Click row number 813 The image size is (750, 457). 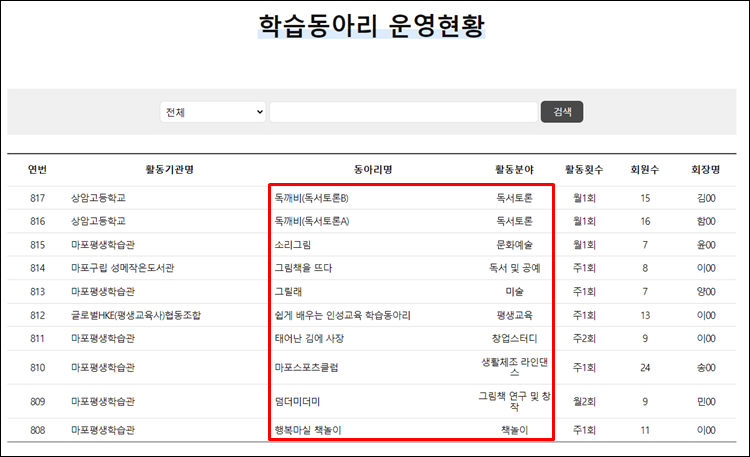click(x=37, y=291)
